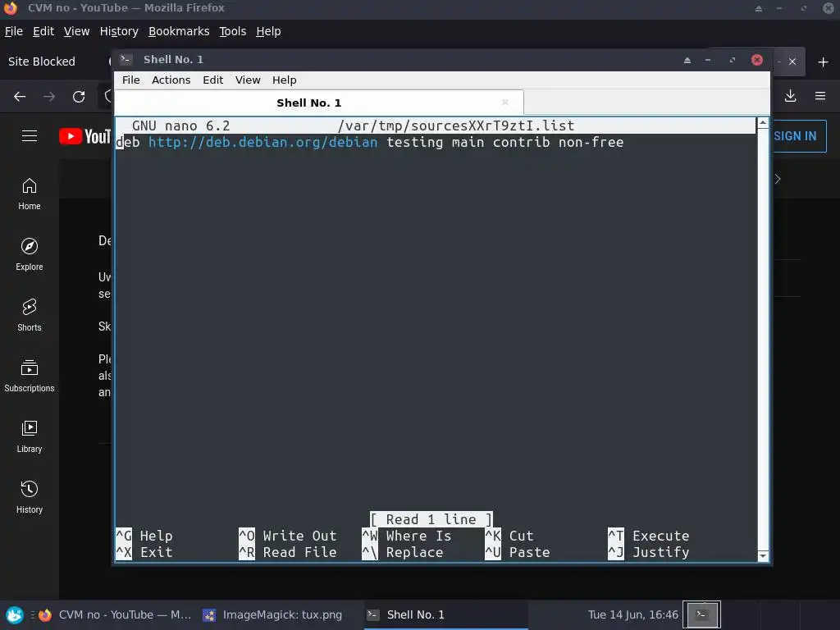Open terminal Help menu
The width and height of the screenshot is (840, 630).
click(x=284, y=80)
